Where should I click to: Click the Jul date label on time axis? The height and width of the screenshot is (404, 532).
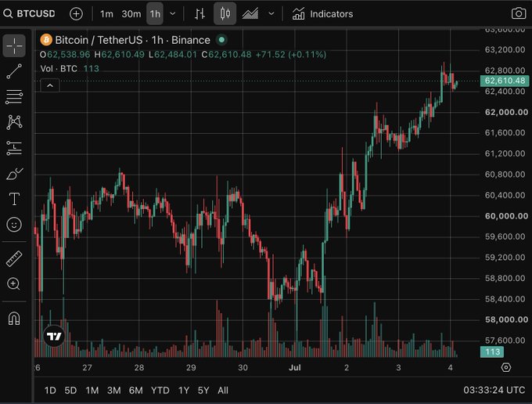click(x=294, y=367)
